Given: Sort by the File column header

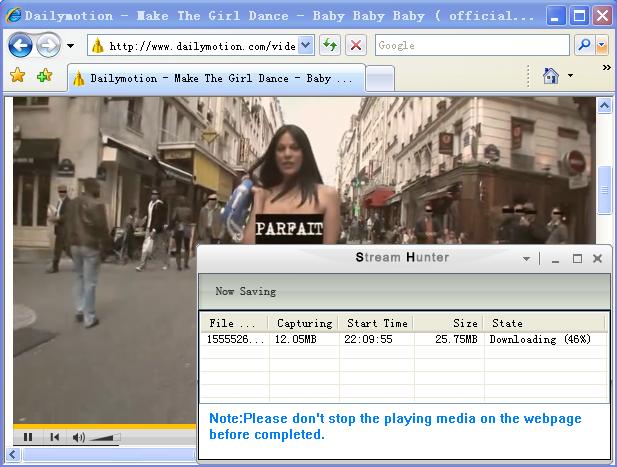Looking at the screenshot, I should [235, 323].
